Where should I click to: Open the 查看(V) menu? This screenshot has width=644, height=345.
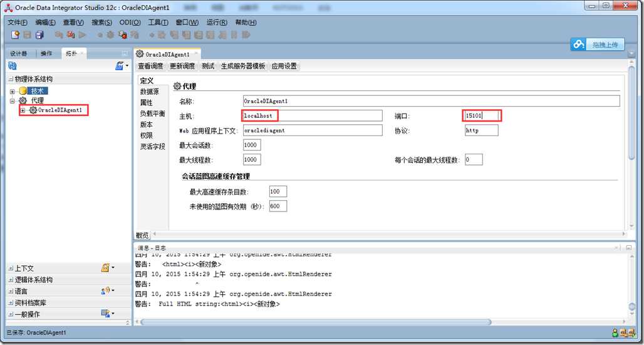[x=73, y=23]
